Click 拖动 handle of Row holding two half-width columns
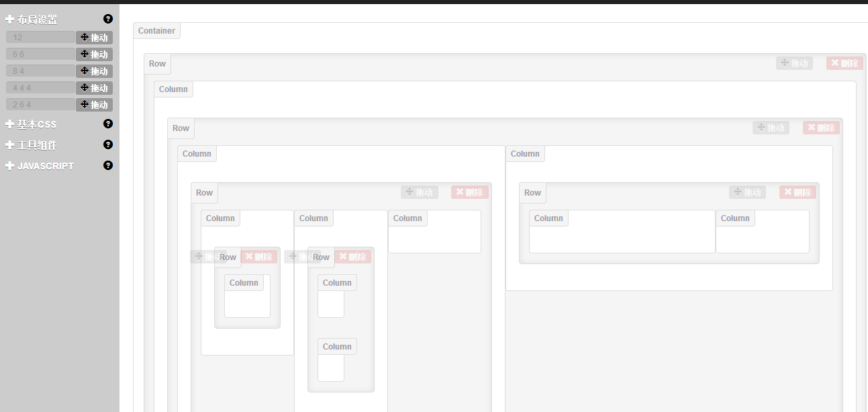The width and height of the screenshot is (868, 412). click(x=771, y=128)
